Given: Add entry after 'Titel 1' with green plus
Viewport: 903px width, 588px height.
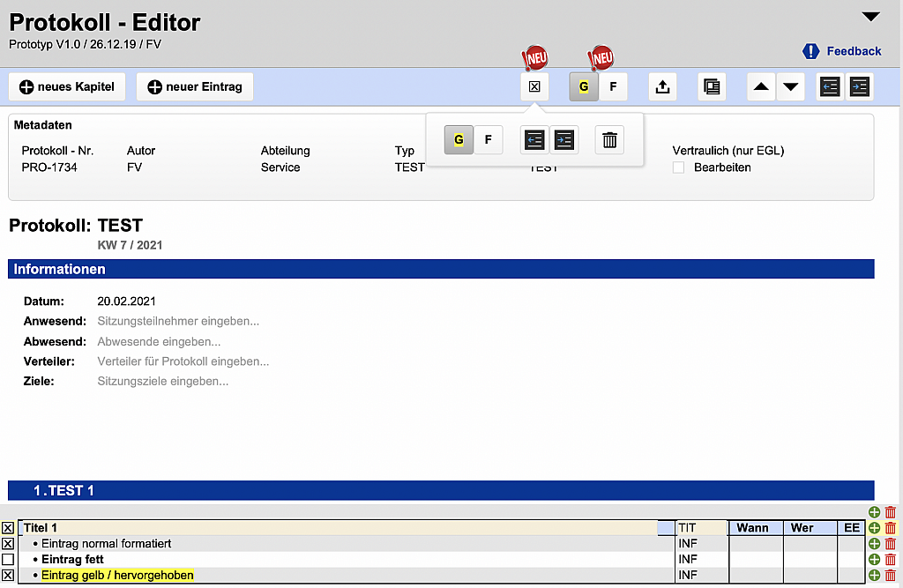Looking at the screenshot, I should pos(874,528).
